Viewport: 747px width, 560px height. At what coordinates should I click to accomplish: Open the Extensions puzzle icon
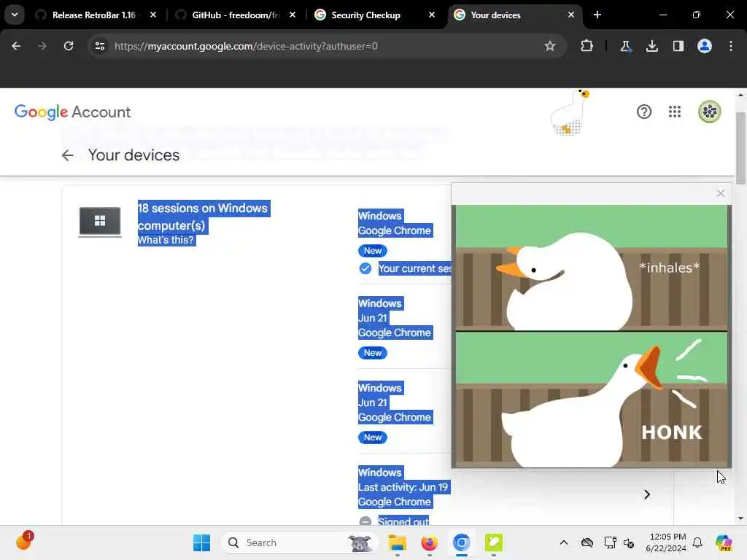tap(587, 46)
